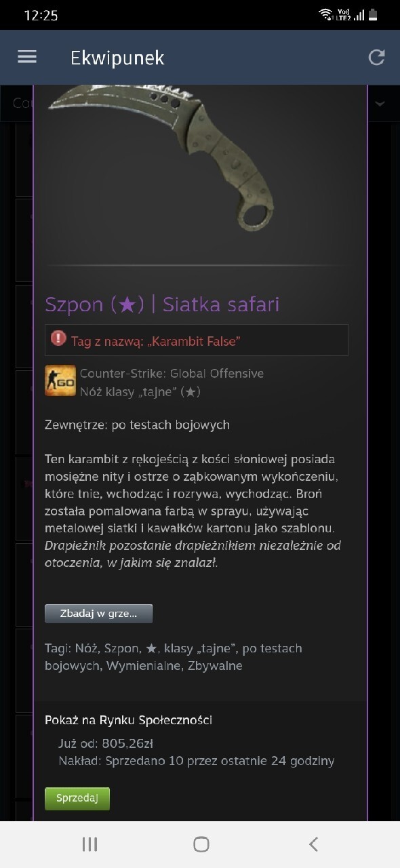The height and width of the screenshot is (868, 400).
Task: Tap the Ekwipunek header title
Action: pos(117,58)
